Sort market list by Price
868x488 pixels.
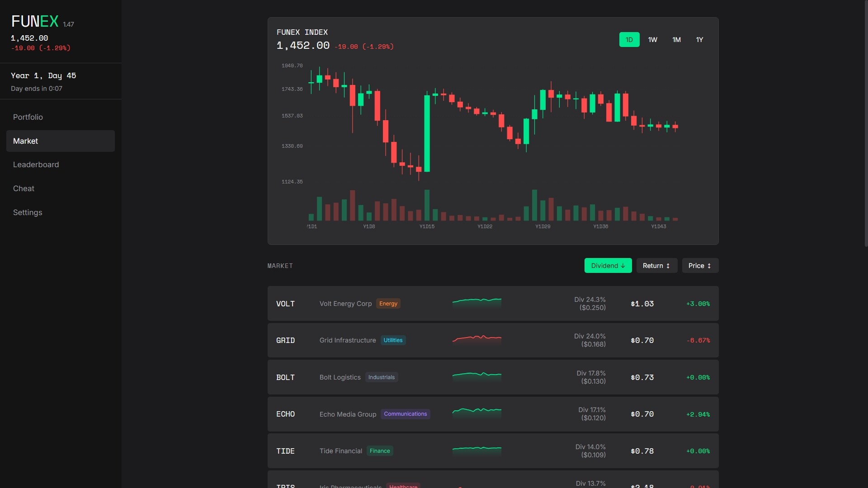pyautogui.click(x=700, y=266)
